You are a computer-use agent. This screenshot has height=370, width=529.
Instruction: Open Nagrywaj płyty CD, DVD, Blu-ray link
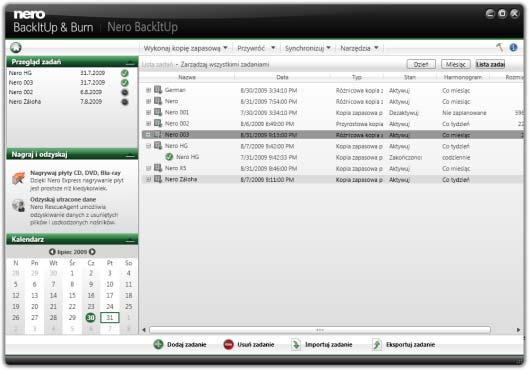(x=75, y=173)
